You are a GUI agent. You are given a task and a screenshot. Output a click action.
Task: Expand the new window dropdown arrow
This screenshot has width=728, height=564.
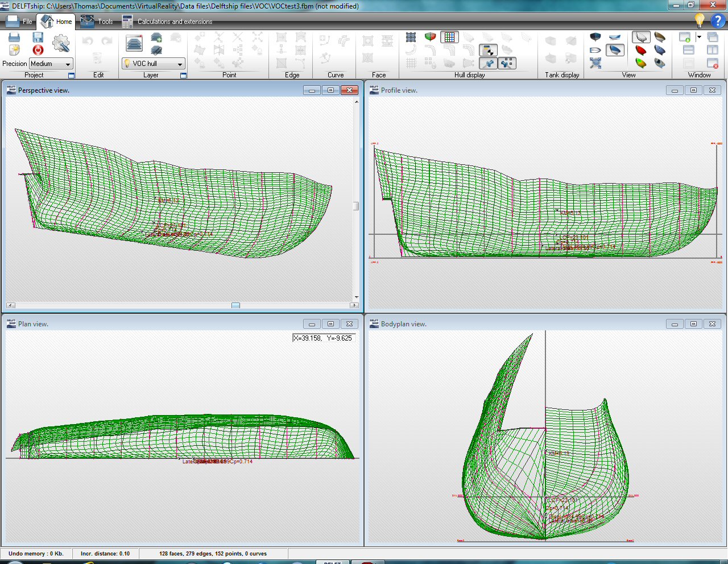click(699, 38)
